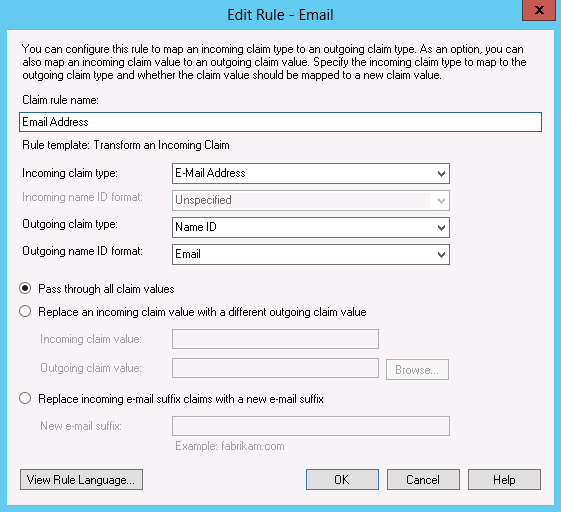561x512 pixels.
Task: Click the Incoming claim value field
Action: point(275,339)
